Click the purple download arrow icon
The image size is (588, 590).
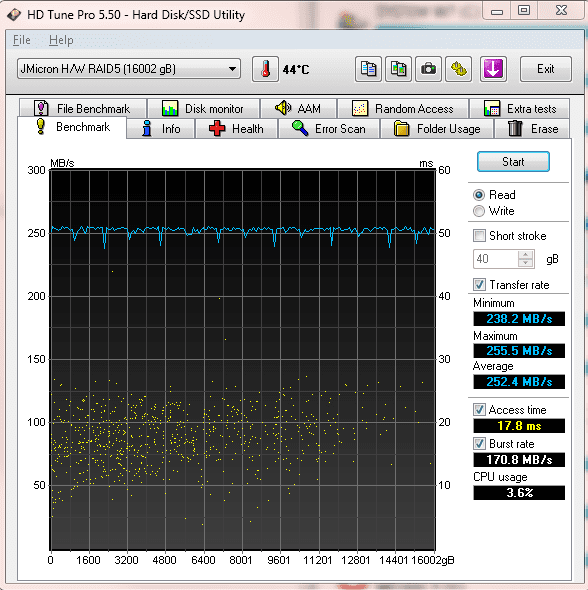coord(493,69)
